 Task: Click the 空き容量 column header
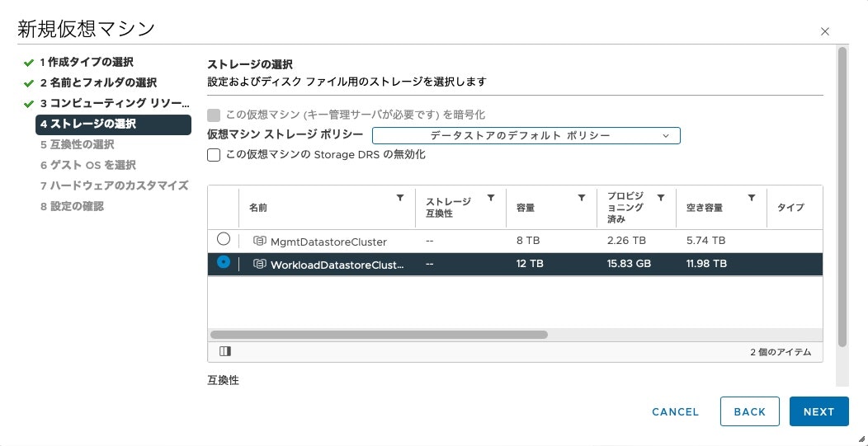click(x=705, y=209)
